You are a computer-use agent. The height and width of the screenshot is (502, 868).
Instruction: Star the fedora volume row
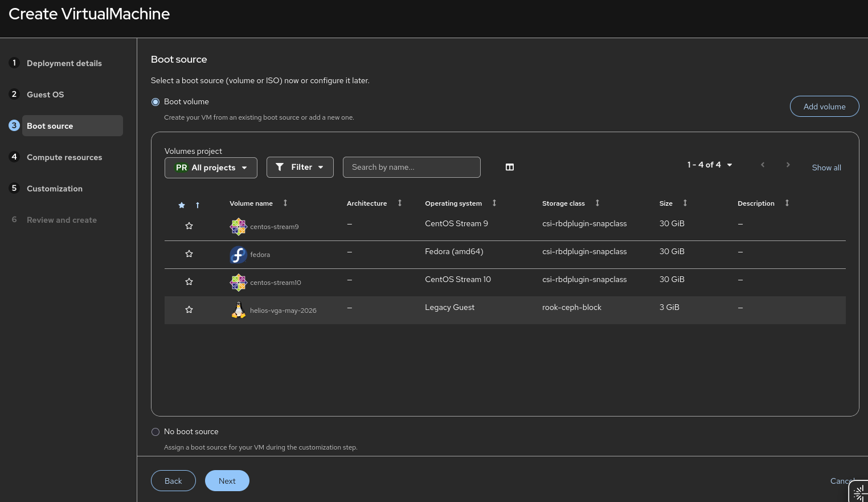point(189,254)
